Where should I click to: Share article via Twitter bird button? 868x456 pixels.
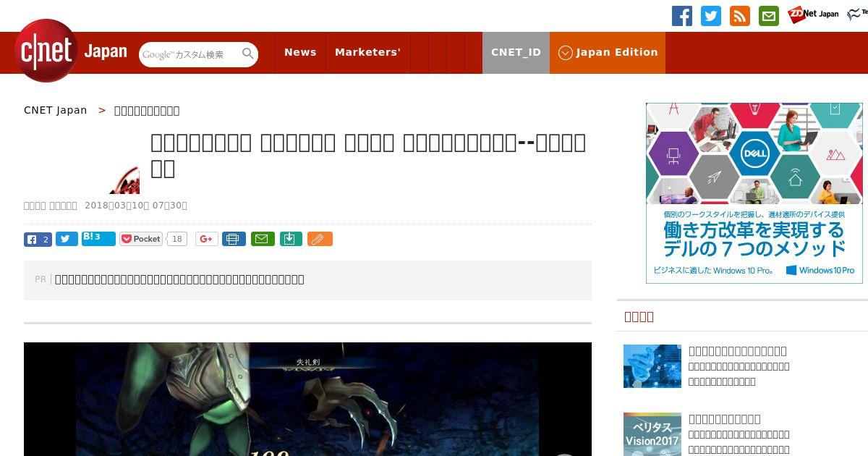point(67,239)
